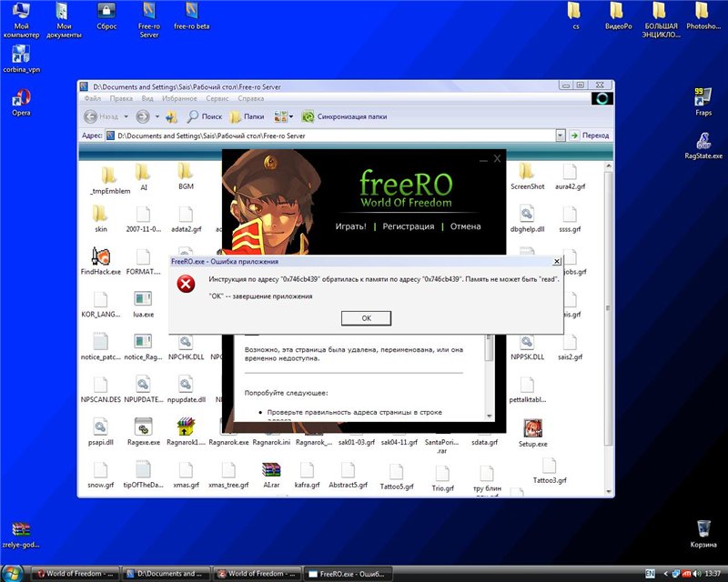
Task: Select the lua.exe file in Explorer
Action: tap(143, 304)
